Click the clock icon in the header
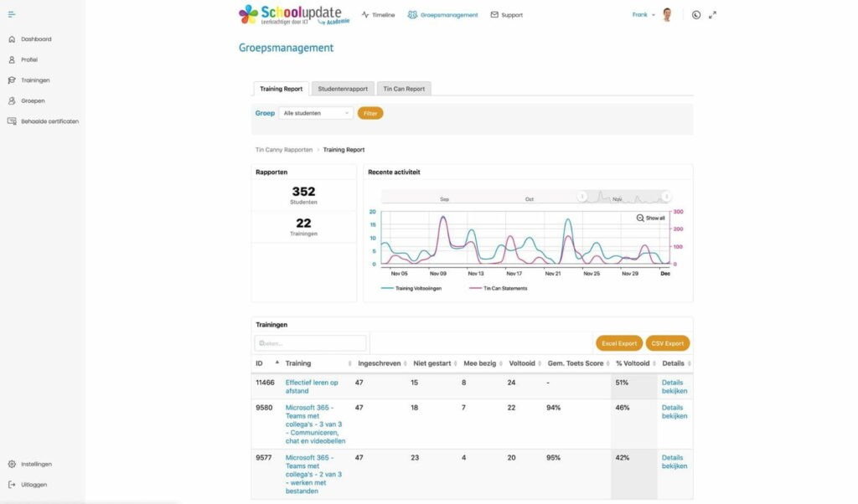 pos(696,15)
